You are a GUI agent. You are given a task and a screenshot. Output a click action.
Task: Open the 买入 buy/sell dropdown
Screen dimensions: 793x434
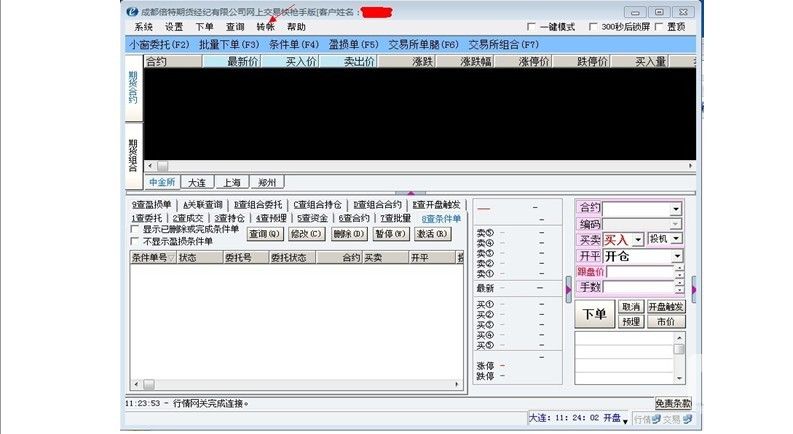point(638,239)
